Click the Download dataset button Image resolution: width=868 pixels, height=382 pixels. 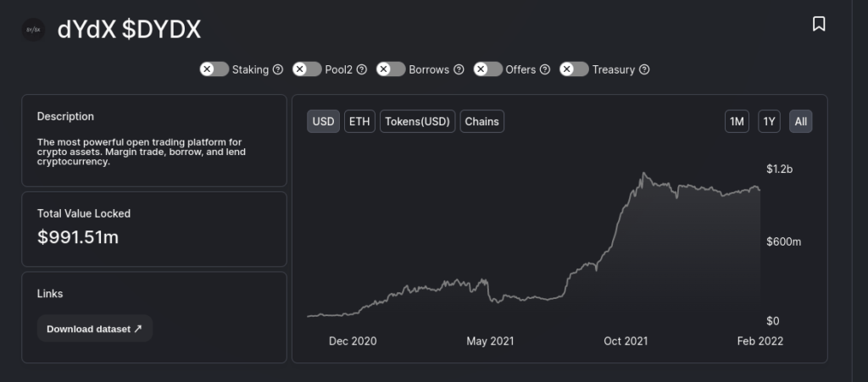click(x=95, y=329)
